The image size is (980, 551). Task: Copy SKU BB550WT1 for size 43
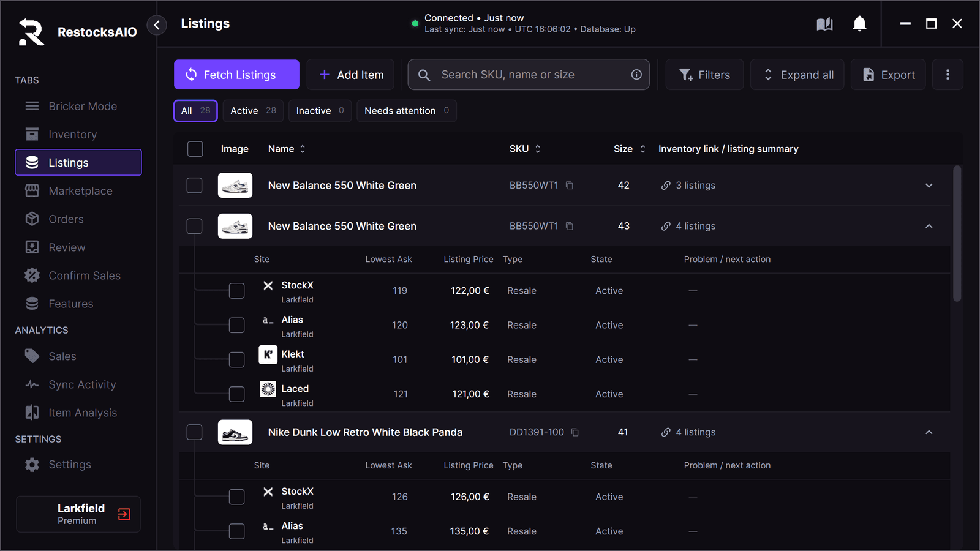tap(570, 227)
